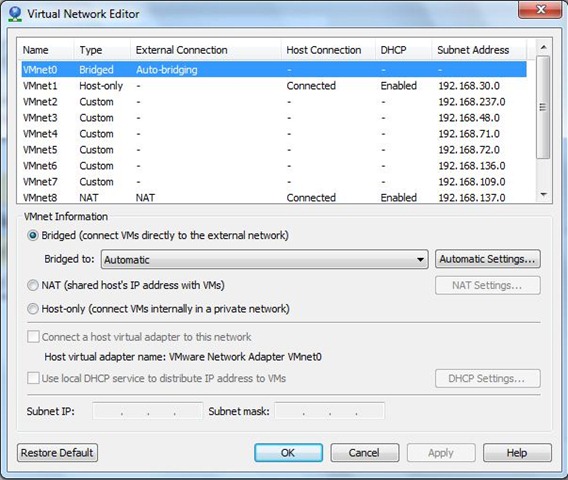
Task: Open Help for the network editor
Action: 517,453
